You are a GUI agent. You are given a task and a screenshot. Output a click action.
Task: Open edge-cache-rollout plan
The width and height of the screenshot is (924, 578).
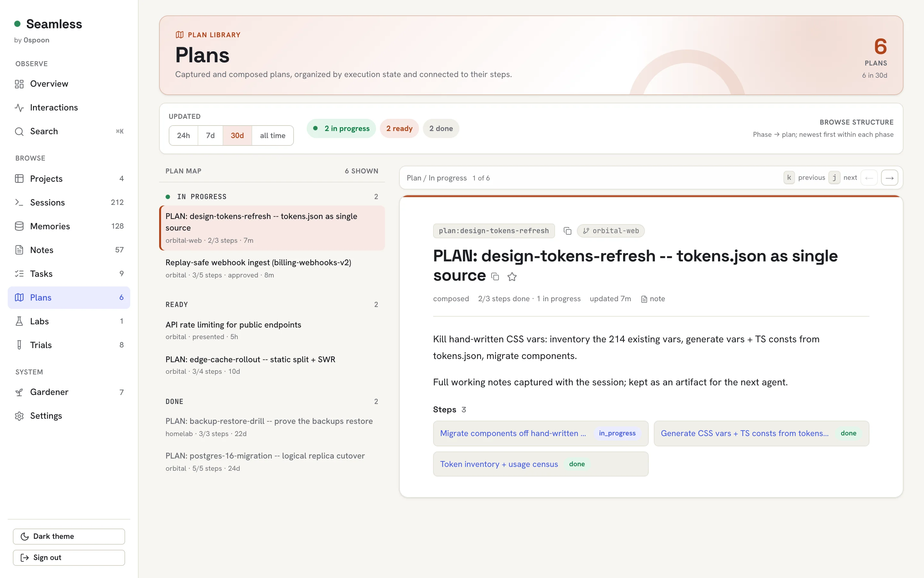pos(272,365)
